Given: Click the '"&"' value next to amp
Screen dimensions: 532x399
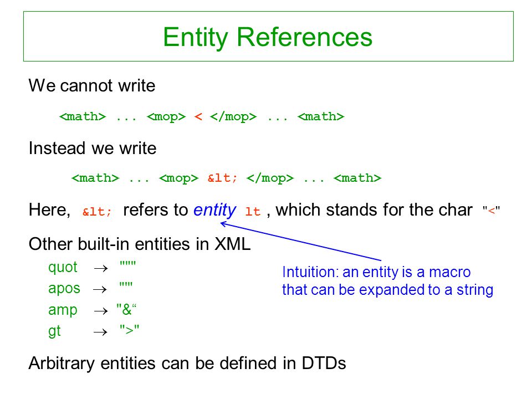Looking at the screenshot, I should click(x=126, y=309).
